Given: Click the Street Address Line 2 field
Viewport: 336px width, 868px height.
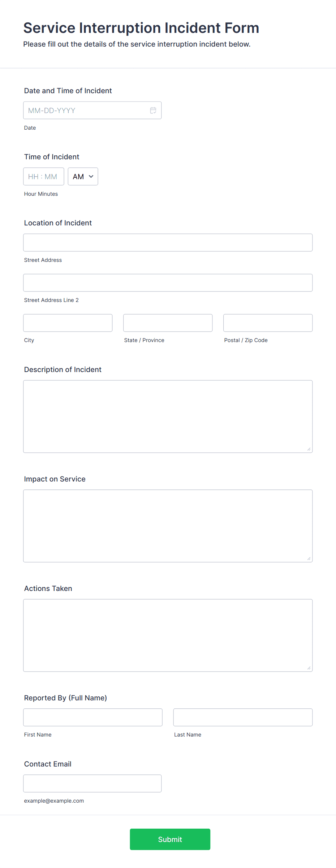Looking at the screenshot, I should (x=168, y=282).
